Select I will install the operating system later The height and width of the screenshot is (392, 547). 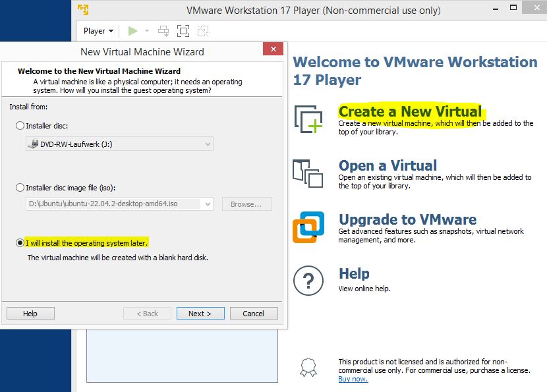(20, 242)
